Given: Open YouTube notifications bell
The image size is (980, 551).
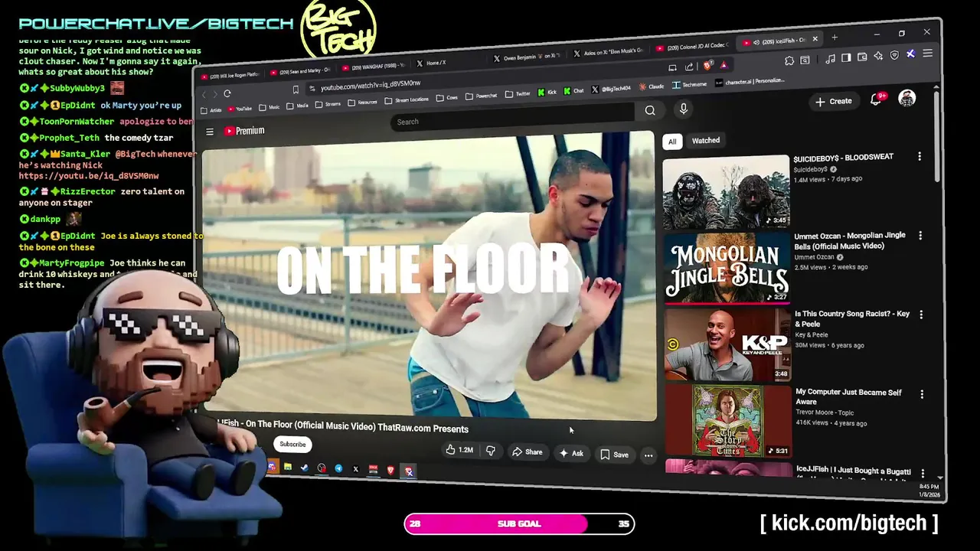Looking at the screenshot, I should click(876, 100).
